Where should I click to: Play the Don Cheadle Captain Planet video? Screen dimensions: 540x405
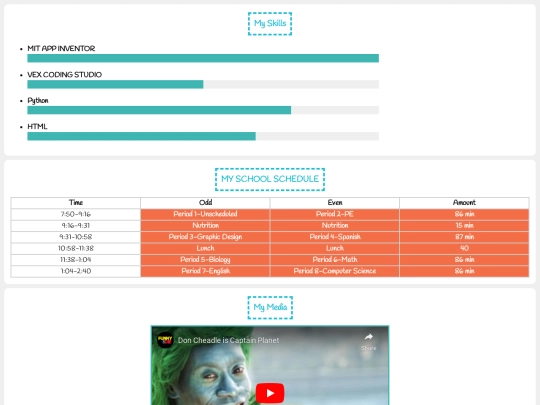pos(270,393)
